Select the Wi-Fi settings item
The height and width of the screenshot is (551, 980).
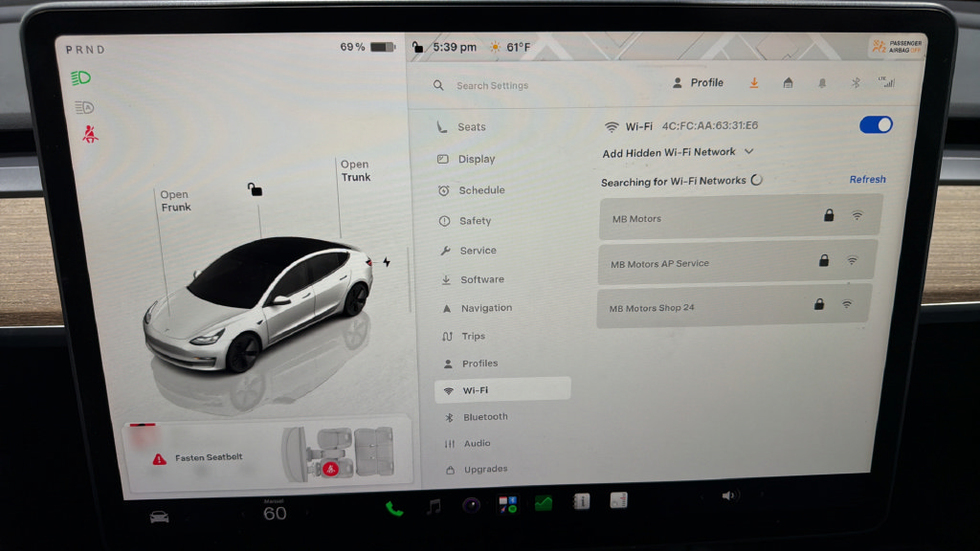[x=502, y=389]
